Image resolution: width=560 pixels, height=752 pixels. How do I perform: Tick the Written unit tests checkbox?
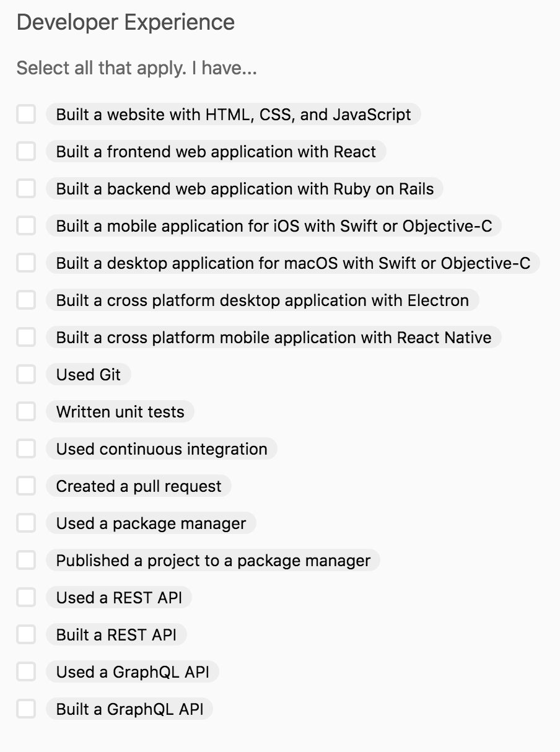pyautogui.click(x=26, y=412)
